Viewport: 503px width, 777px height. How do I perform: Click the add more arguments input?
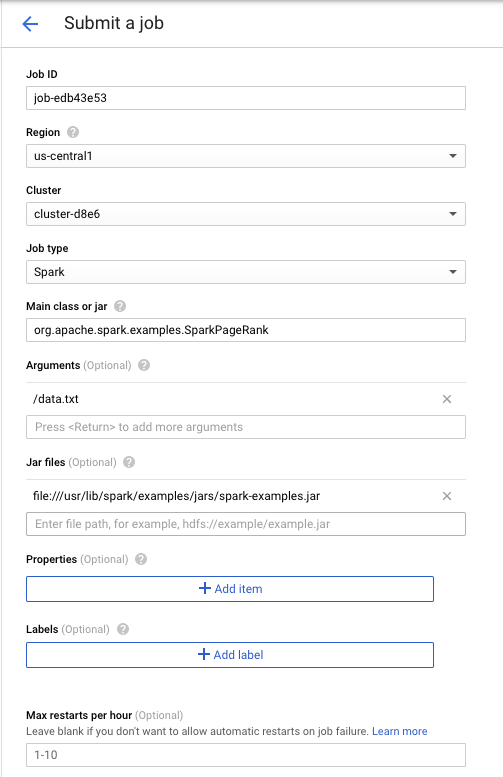246,427
